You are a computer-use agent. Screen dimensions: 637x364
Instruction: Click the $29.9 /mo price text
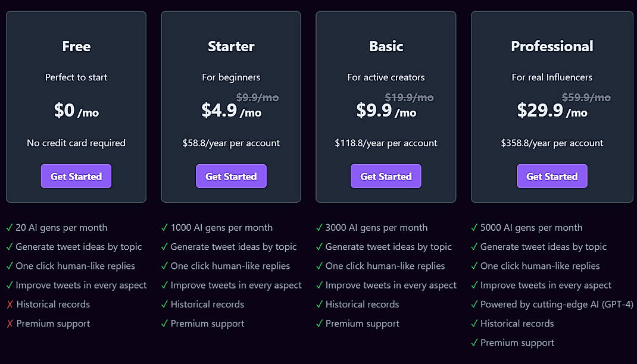(554, 111)
